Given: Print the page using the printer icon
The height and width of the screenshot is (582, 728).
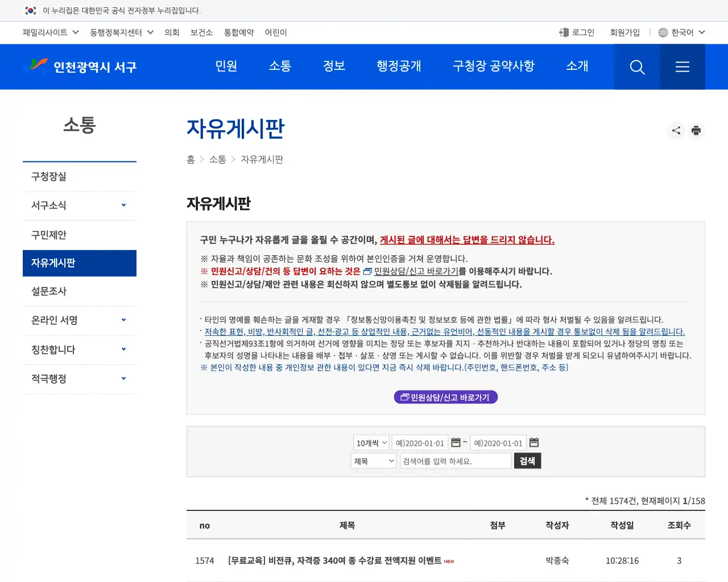Looking at the screenshot, I should pyautogui.click(x=696, y=130).
